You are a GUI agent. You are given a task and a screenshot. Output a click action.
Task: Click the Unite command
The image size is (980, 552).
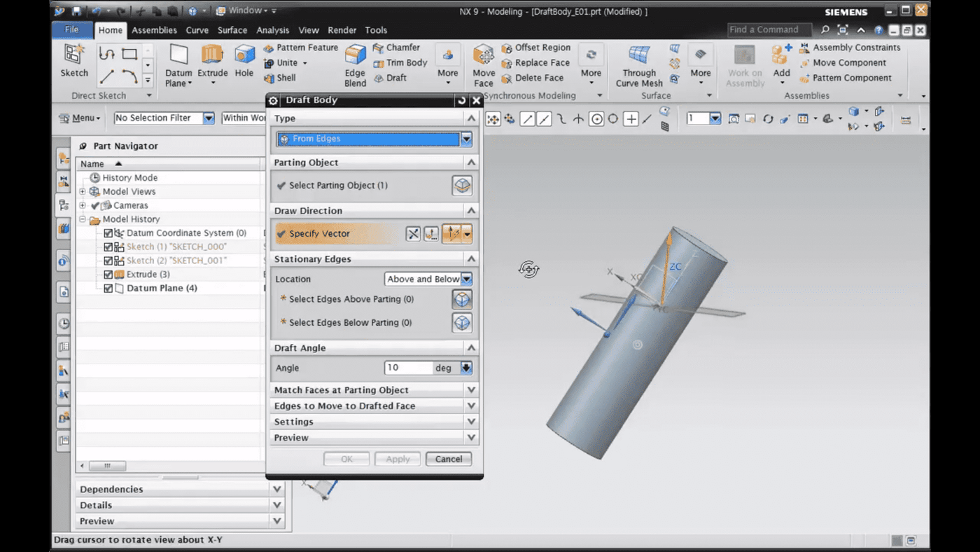[x=286, y=63]
